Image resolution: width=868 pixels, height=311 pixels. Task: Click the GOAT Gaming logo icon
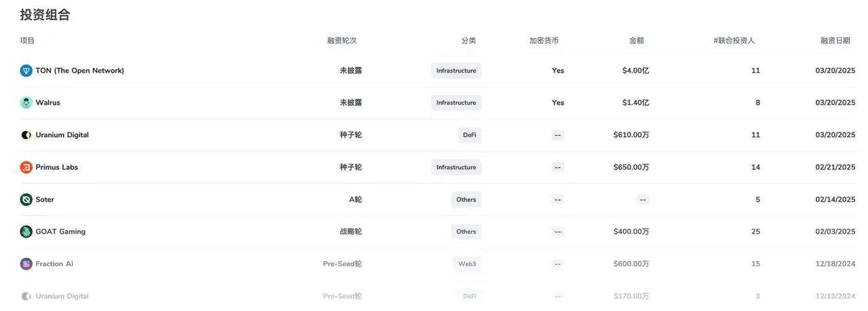(x=26, y=232)
